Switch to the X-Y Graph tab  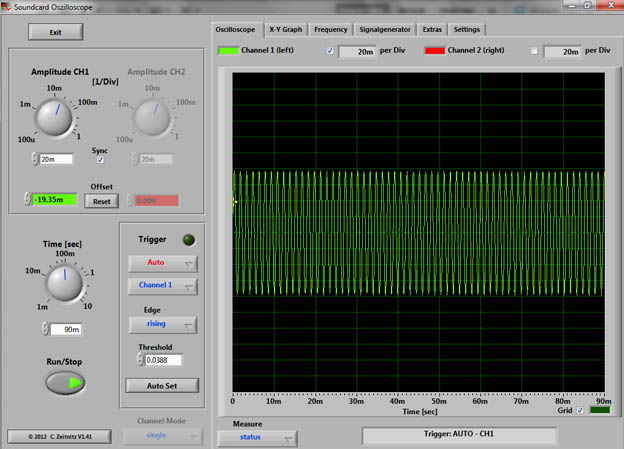click(285, 29)
